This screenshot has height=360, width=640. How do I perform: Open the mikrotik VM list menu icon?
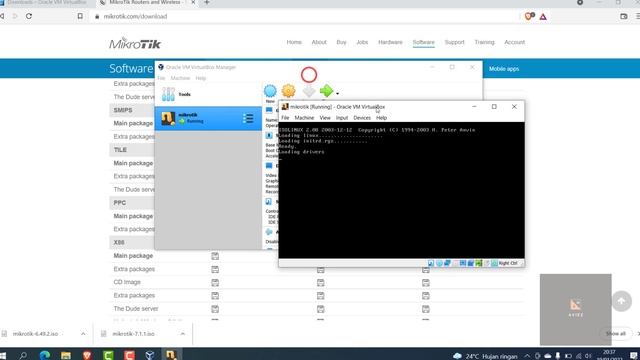pos(248,119)
